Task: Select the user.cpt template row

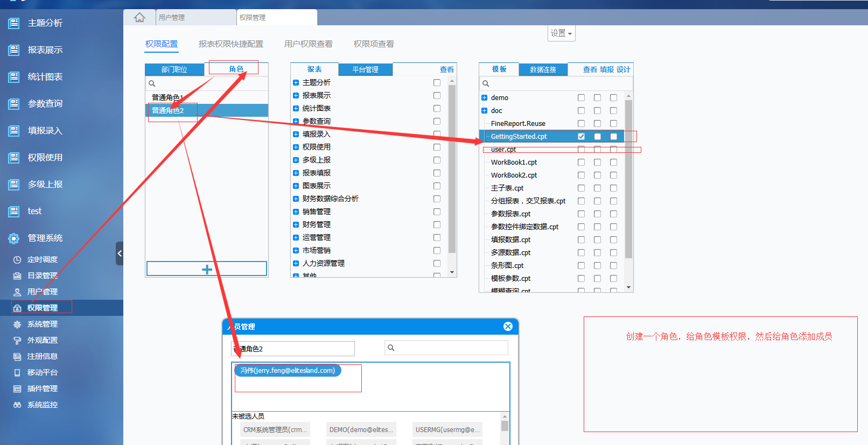Action: point(551,149)
